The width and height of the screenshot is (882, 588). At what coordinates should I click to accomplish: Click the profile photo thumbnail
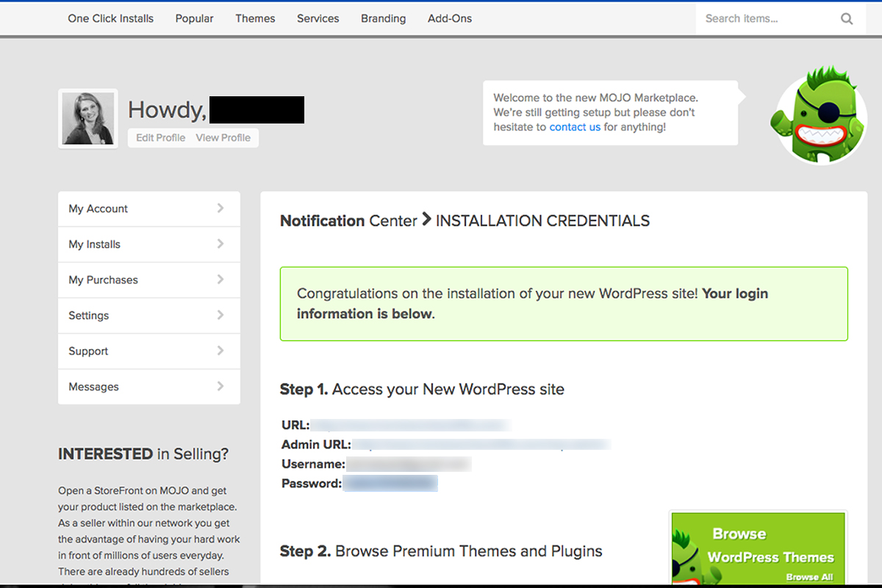88,118
